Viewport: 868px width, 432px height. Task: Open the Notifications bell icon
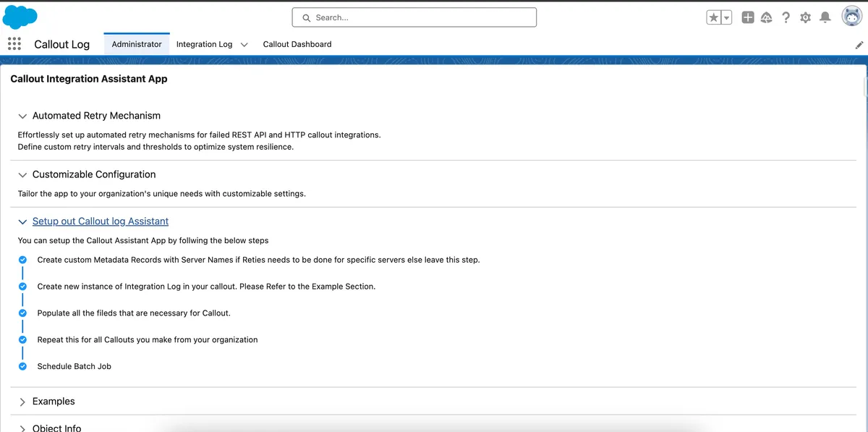click(x=825, y=17)
